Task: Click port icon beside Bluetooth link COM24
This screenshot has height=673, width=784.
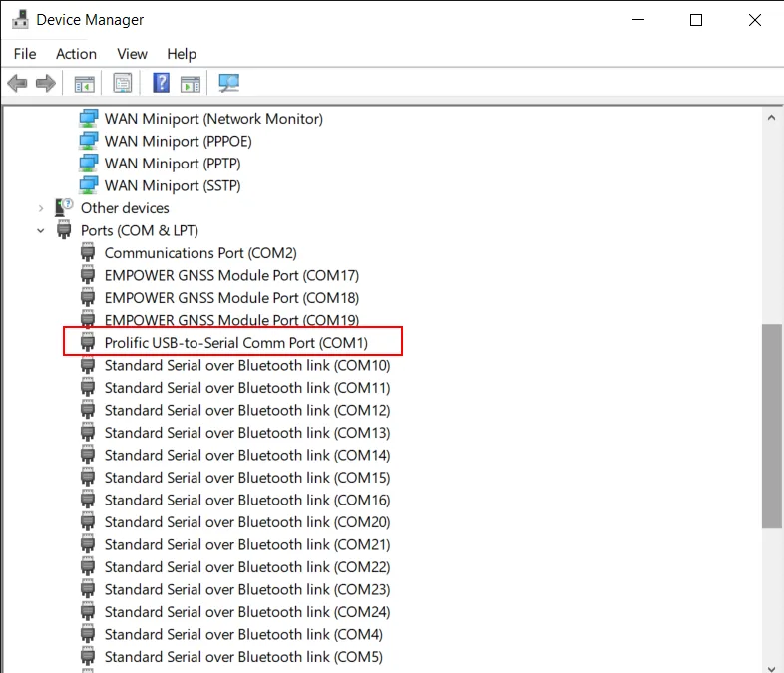Action: (88, 612)
